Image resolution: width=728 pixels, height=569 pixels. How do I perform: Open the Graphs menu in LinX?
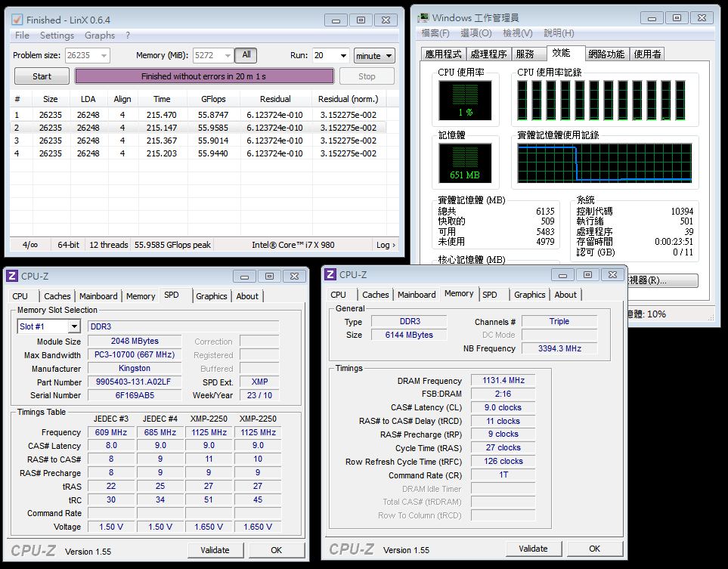(x=99, y=36)
